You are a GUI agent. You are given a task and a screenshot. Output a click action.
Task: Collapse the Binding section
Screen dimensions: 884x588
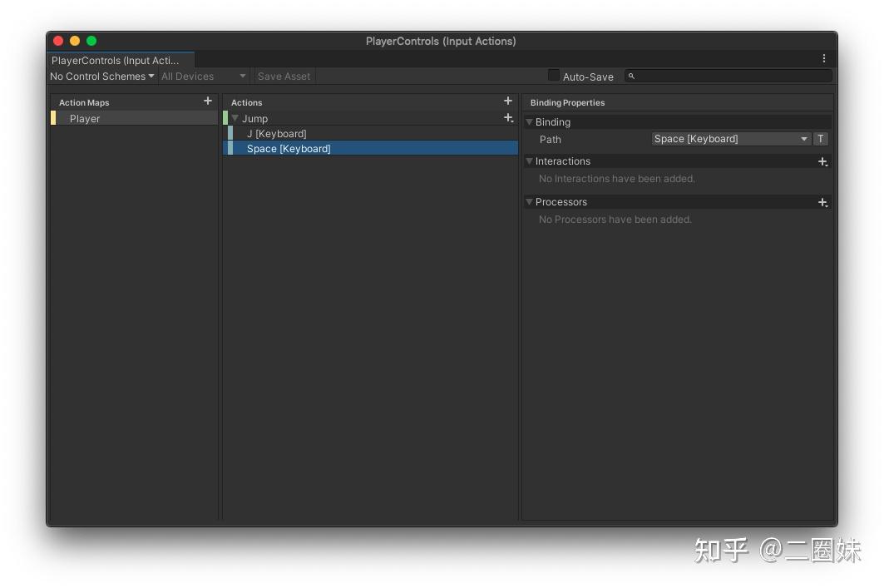coord(530,121)
